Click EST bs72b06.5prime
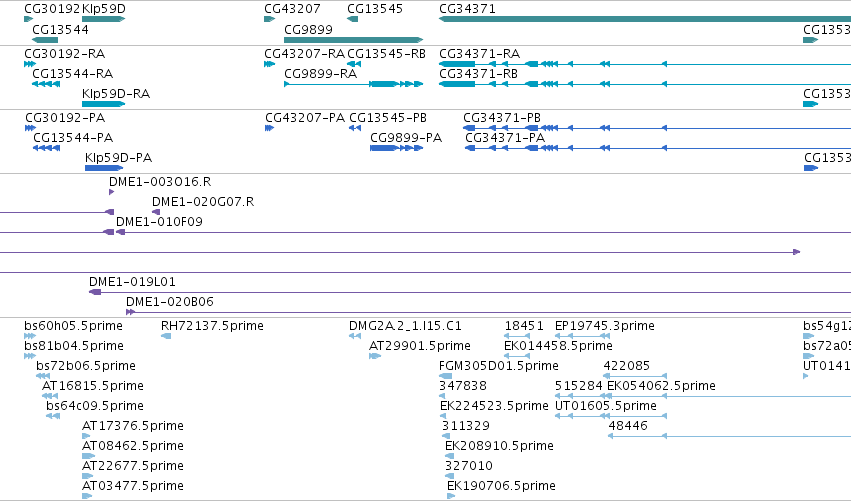The image size is (851, 501). [43, 376]
